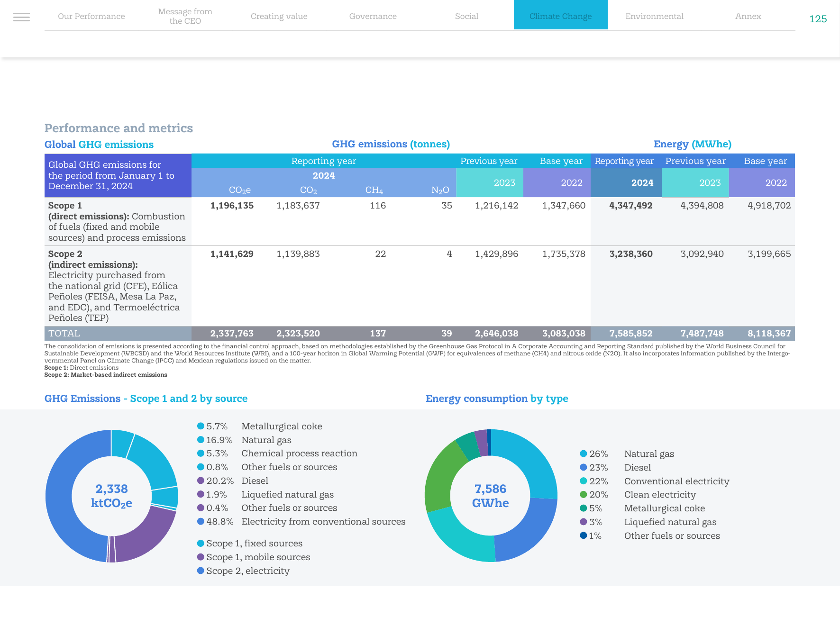The width and height of the screenshot is (840, 644).
Task: Switch to Creating value tab
Action: click(x=279, y=16)
